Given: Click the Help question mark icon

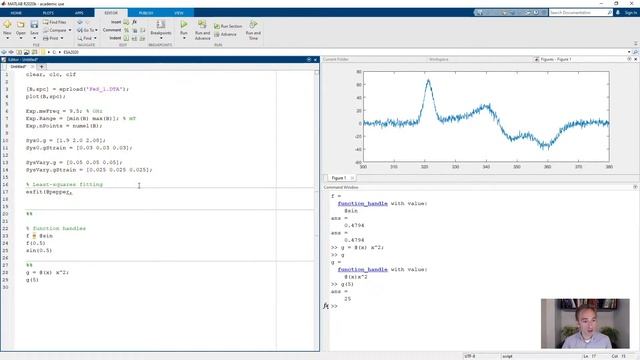Looking at the screenshot, I should pos(536,13).
